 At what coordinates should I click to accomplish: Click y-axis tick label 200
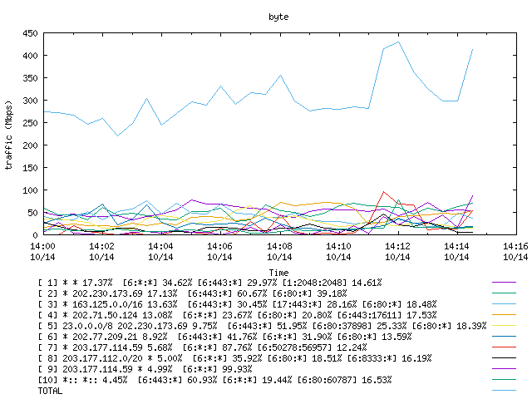pos(30,145)
